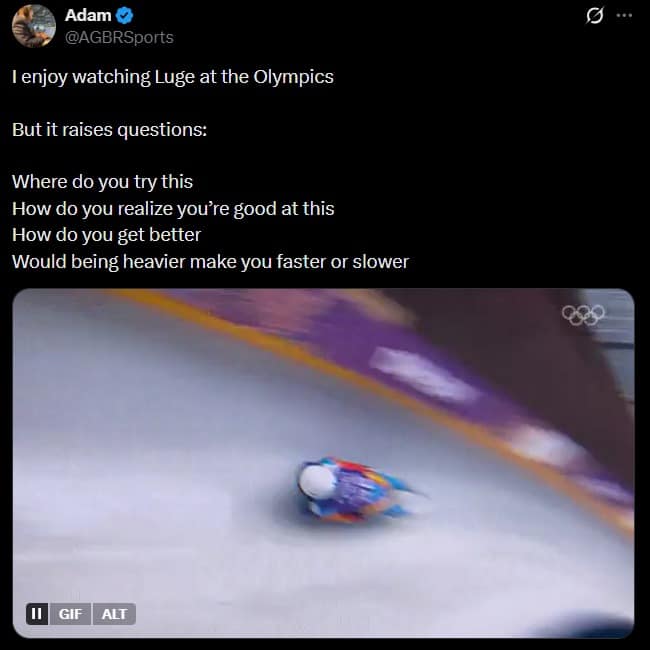Click the blue verified badge
The width and height of the screenshot is (650, 650).
(x=127, y=15)
